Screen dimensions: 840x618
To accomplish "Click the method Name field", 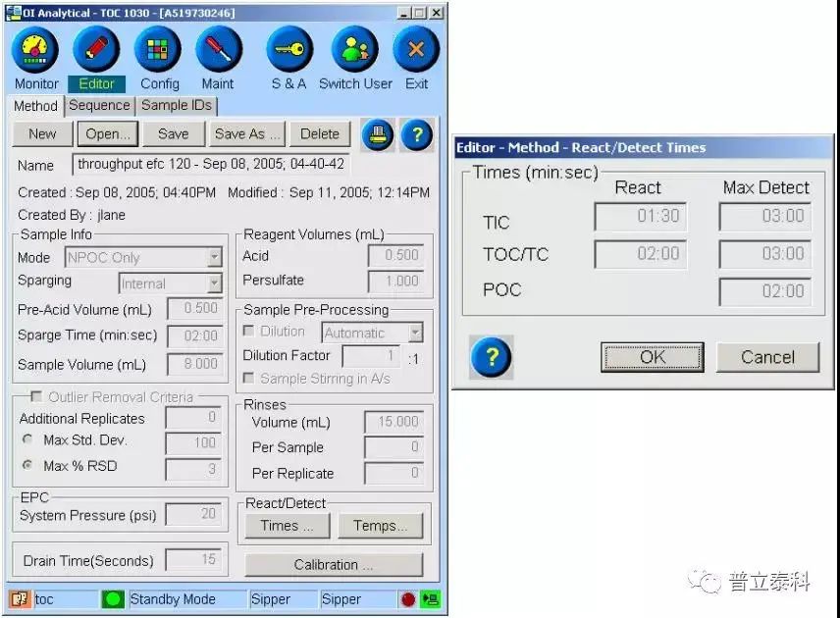I will (211, 164).
